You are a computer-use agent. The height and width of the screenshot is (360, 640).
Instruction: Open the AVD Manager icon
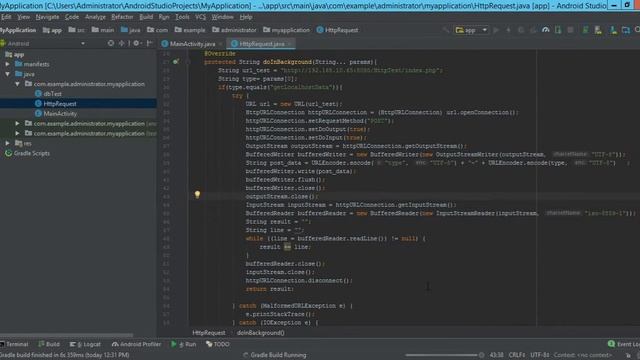tap(598, 30)
